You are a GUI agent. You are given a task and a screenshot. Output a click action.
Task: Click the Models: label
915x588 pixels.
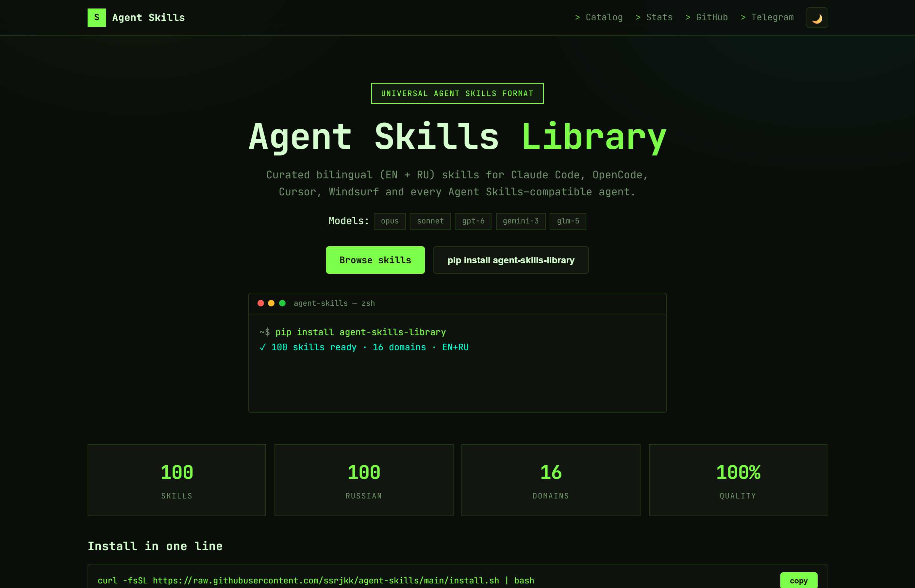tap(349, 221)
